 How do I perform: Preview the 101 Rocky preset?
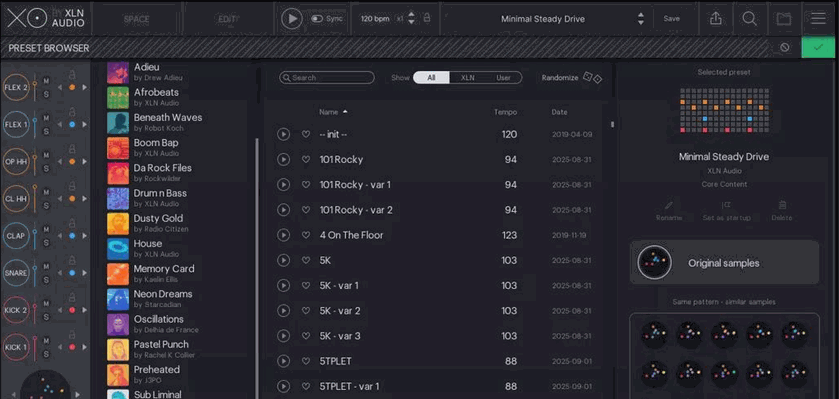coord(283,159)
